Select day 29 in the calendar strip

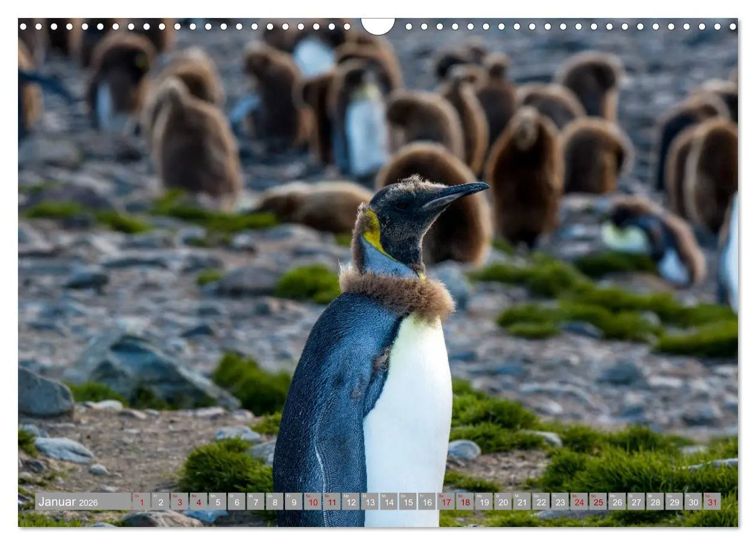pyautogui.click(x=674, y=501)
